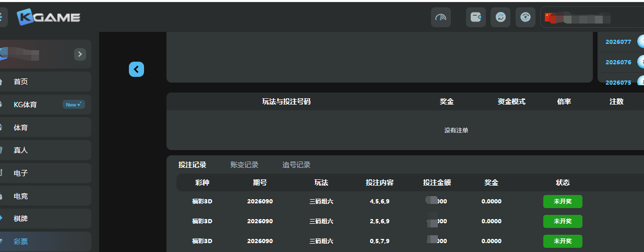Click 福彩3D in the 4,5,6,9 row
Screen dimensions: 644x252
coord(202,201)
